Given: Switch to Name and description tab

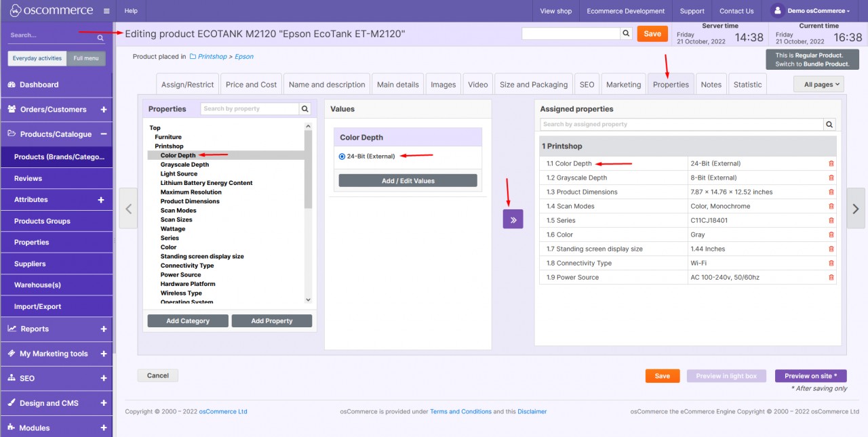Looking at the screenshot, I should tap(327, 85).
